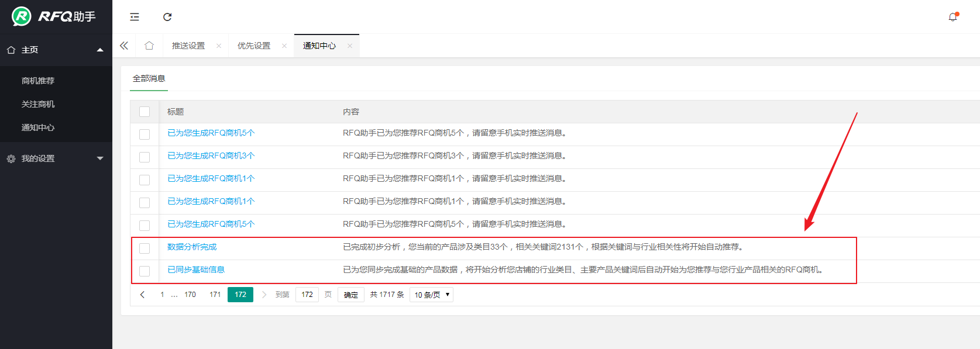Check the select-all checkbox in table header
This screenshot has height=349, width=980.
(x=145, y=112)
